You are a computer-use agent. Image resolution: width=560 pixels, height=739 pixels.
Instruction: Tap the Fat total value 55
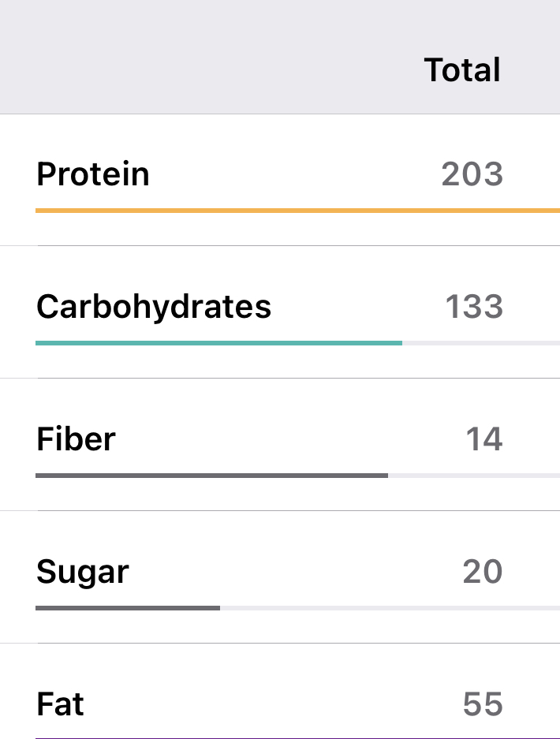[483, 704]
